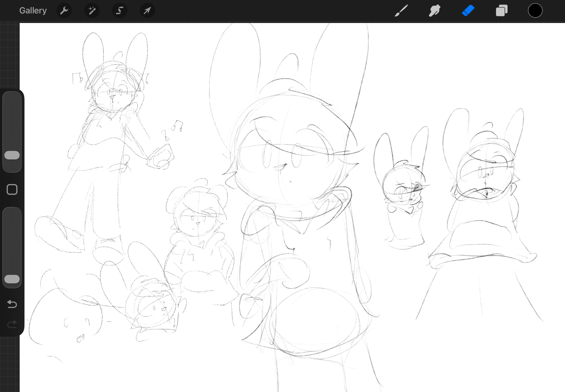Open the Actions wrench menu

(64, 11)
